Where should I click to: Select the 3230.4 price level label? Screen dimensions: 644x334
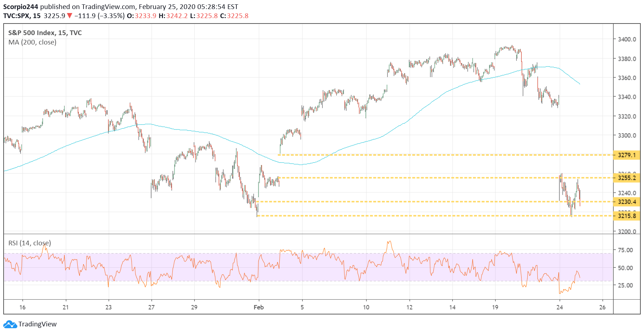tap(627, 202)
